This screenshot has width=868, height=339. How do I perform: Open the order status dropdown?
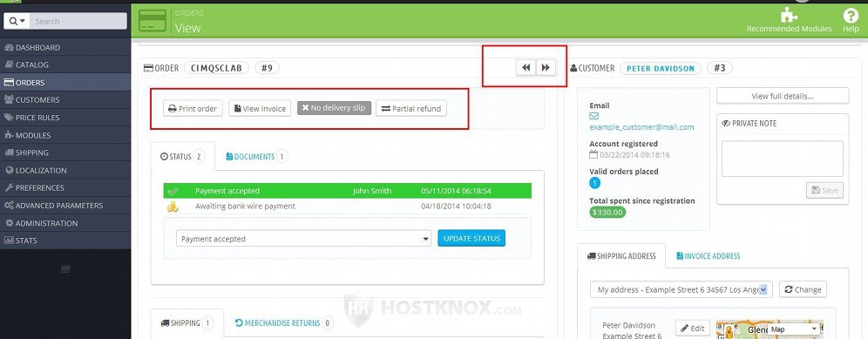click(304, 239)
